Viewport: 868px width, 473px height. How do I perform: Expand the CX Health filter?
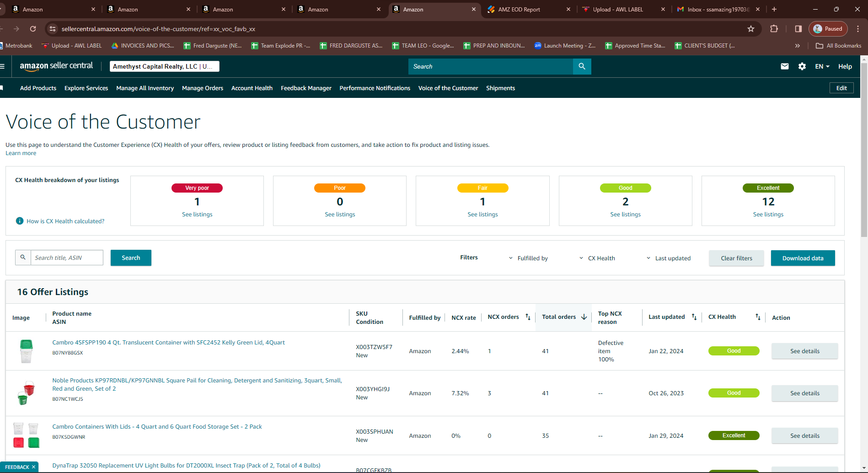(x=597, y=258)
